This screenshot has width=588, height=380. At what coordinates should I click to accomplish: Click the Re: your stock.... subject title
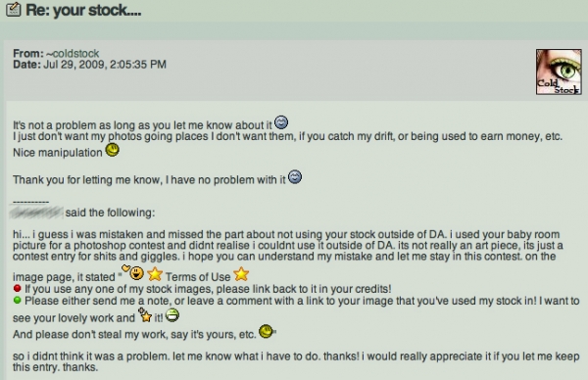click(x=83, y=10)
